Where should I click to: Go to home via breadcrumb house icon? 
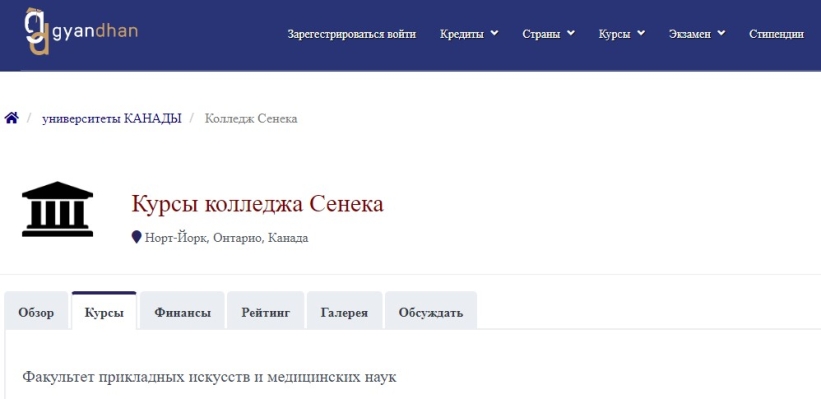tap(12, 118)
